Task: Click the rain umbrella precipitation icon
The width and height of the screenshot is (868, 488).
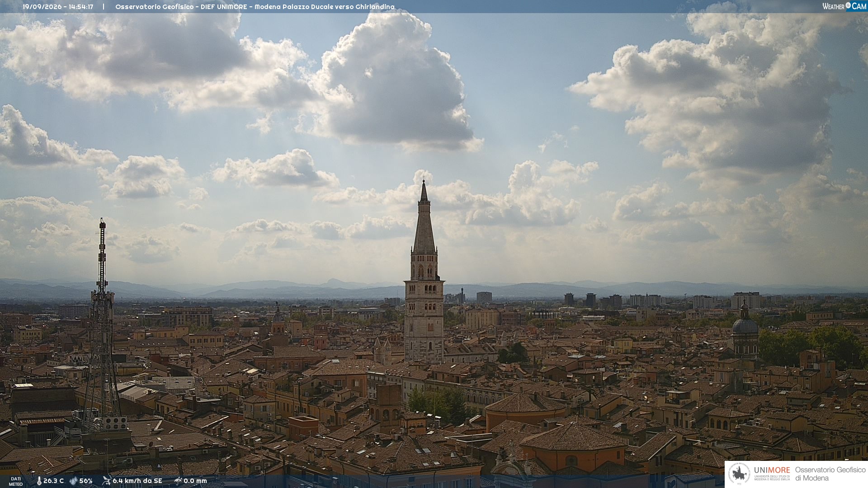Action: tap(178, 481)
